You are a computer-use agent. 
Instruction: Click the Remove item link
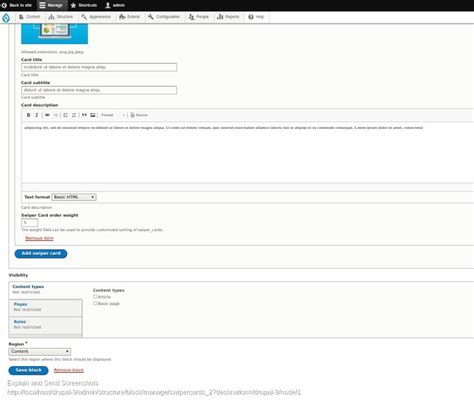[x=39, y=238]
